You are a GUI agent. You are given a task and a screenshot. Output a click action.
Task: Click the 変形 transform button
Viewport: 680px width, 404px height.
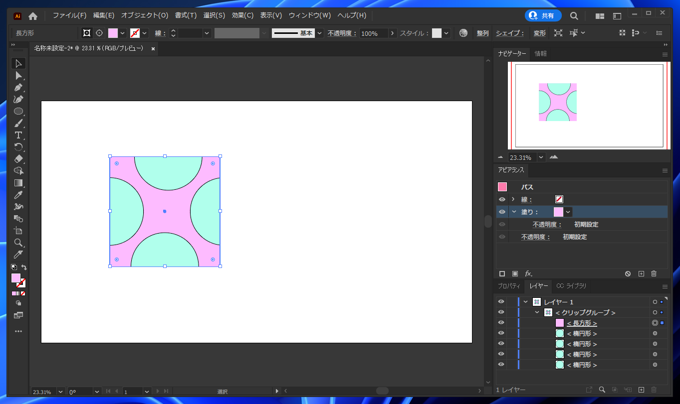click(539, 33)
